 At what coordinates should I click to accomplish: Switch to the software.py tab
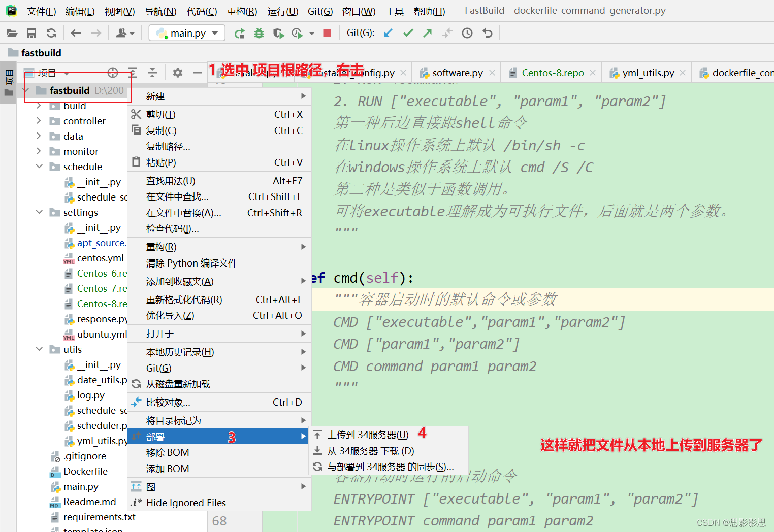pyautogui.click(x=457, y=73)
